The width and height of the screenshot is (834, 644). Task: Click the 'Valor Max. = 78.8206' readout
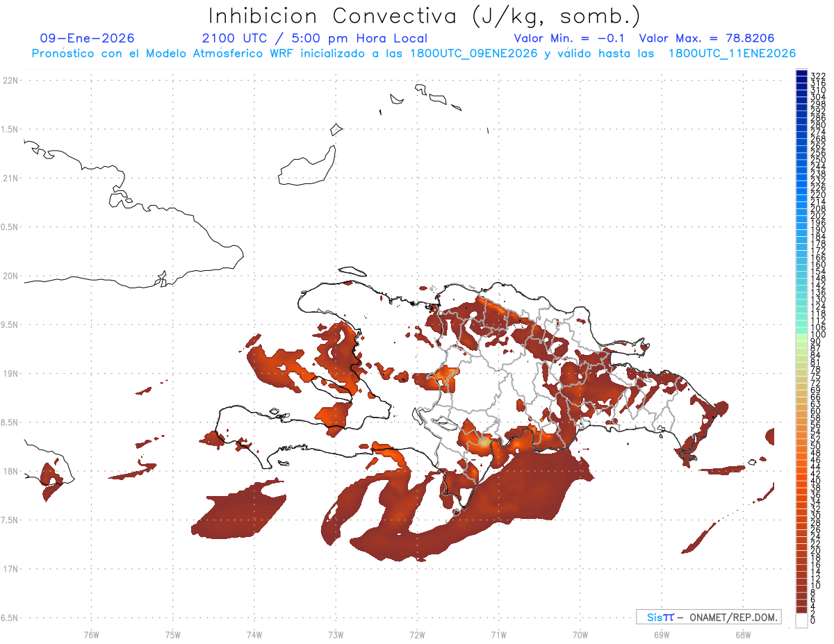pos(707,38)
